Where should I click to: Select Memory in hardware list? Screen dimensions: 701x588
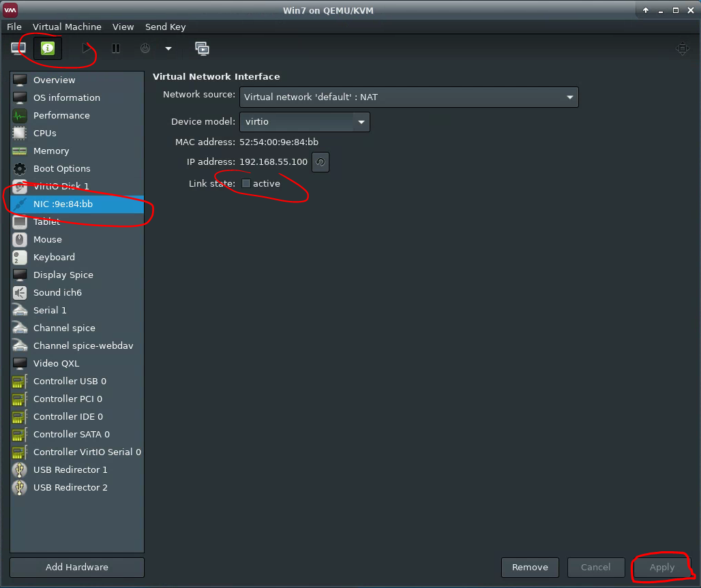[x=77, y=151]
